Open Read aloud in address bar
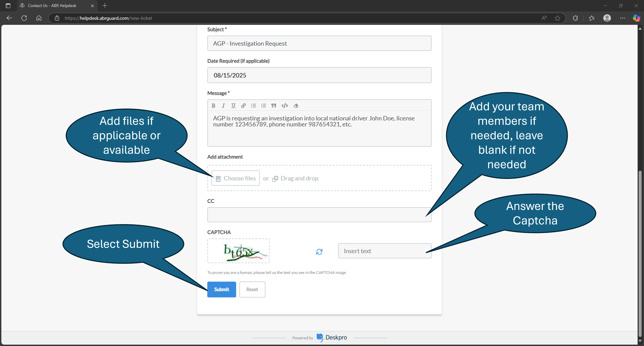644x346 pixels. (544, 18)
